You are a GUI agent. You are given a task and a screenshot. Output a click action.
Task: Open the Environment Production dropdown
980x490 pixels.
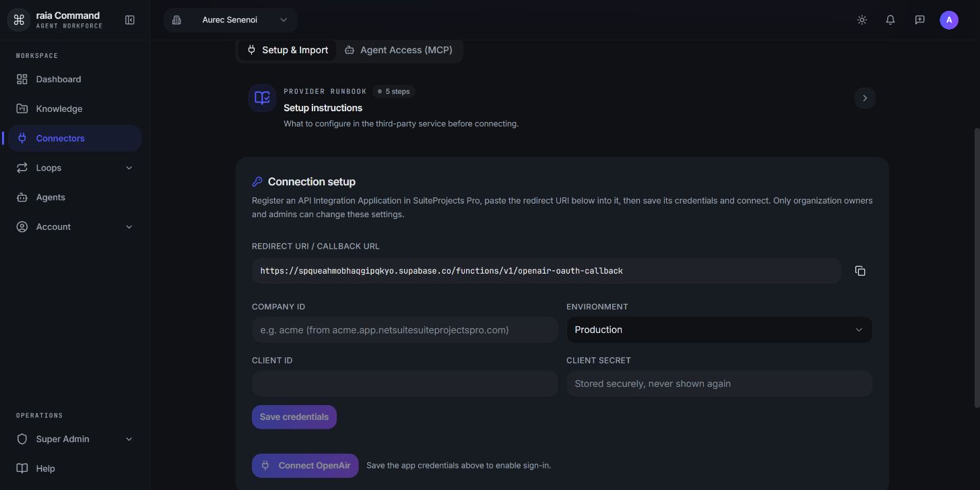pyautogui.click(x=719, y=330)
